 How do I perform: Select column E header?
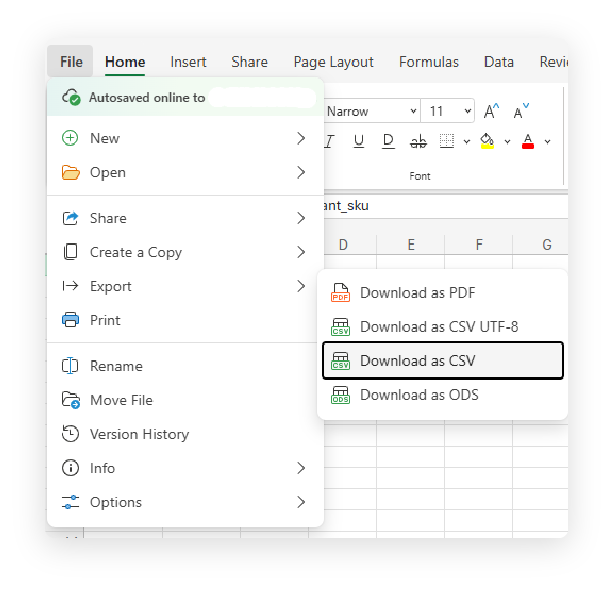[411, 245]
